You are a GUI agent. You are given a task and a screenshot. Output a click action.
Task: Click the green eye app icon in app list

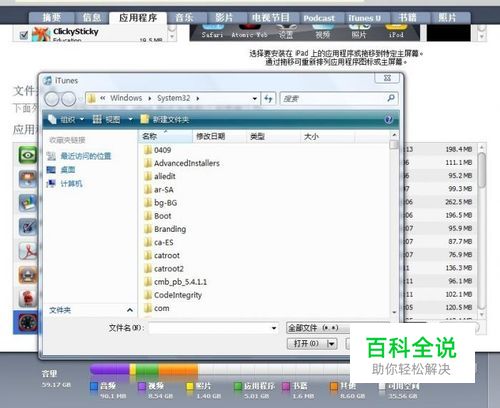[28, 155]
